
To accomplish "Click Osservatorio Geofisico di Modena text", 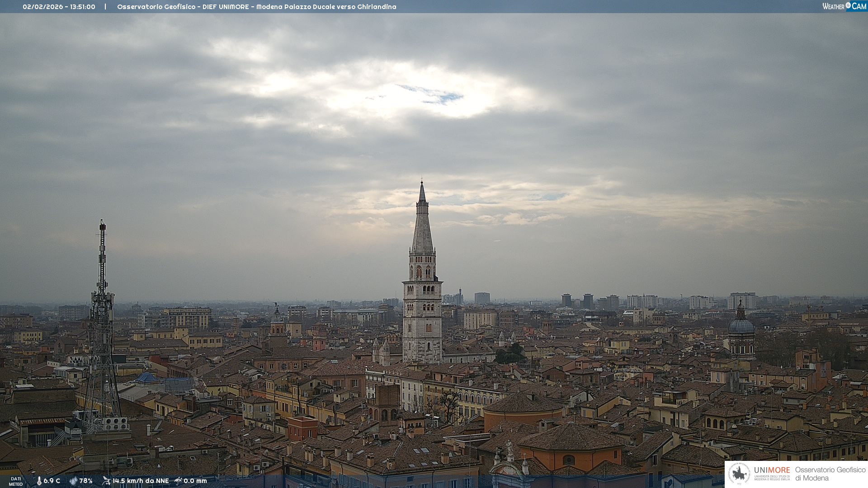I will 830,474.
